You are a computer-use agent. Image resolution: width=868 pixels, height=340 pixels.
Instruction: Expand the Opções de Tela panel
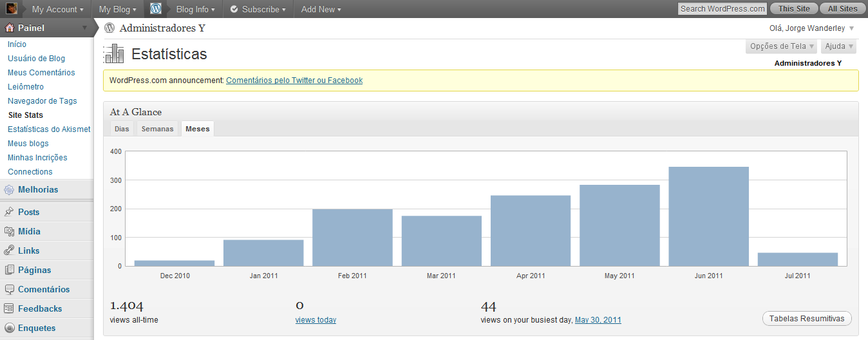pos(782,46)
